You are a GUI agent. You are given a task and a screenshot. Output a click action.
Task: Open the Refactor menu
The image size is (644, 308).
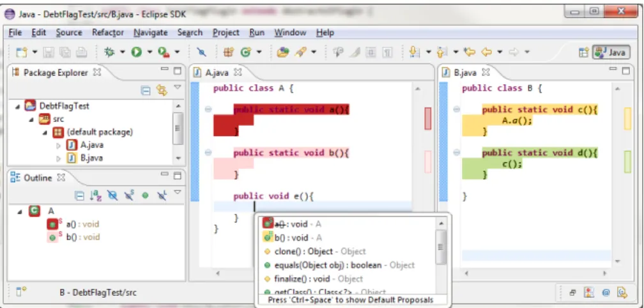pos(107,33)
